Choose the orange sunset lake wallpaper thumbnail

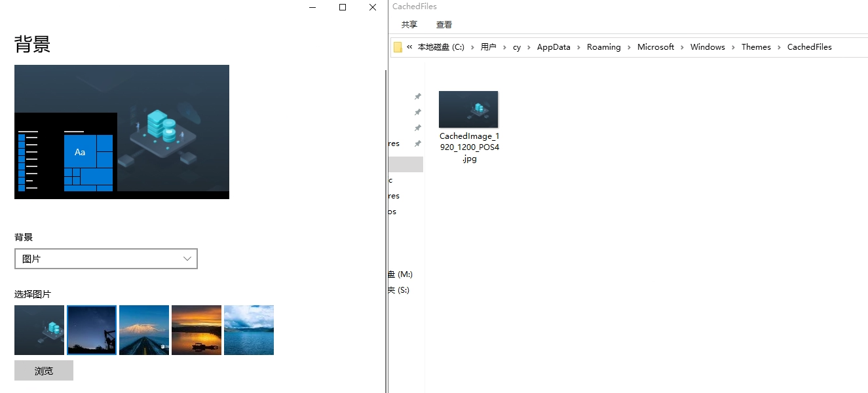click(x=197, y=330)
